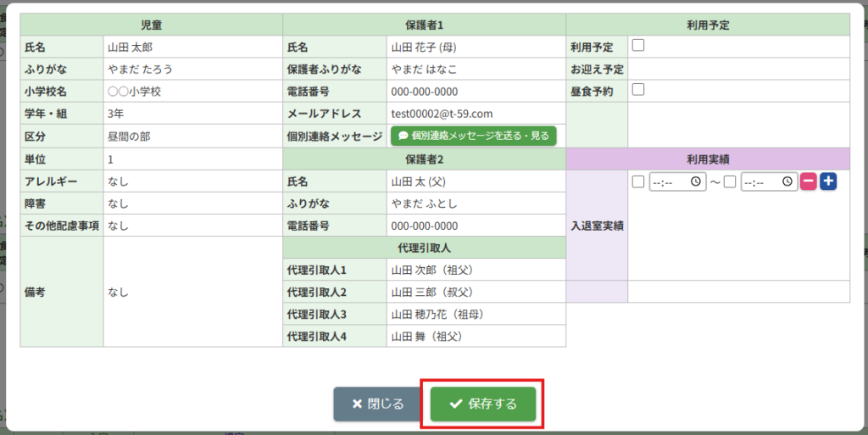The image size is (868, 435).
Task: Toggle the 昼食予約 checkbox
Action: click(638, 90)
